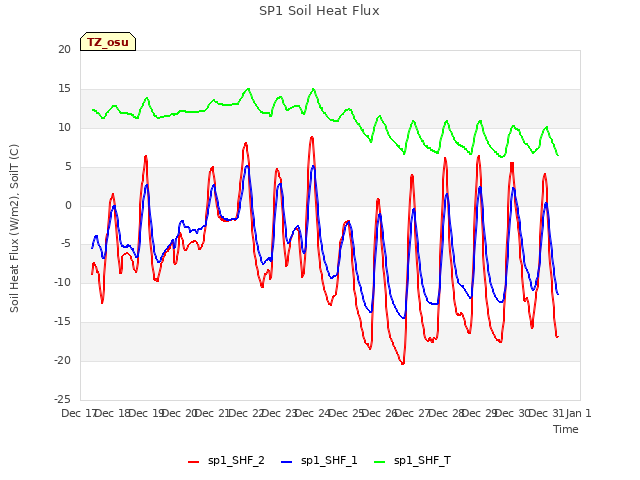Click the y-axis value 20

(x=64, y=49)
